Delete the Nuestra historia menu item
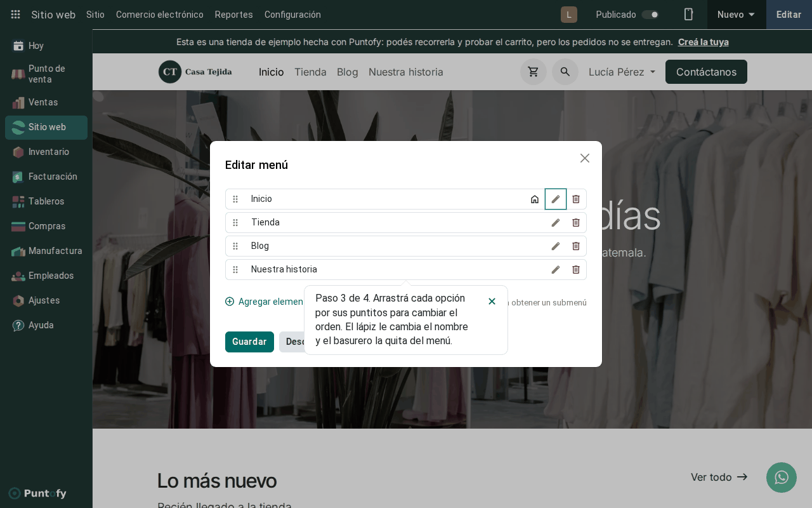The width and height of the screenshot is (812, 508). point(576,269)
